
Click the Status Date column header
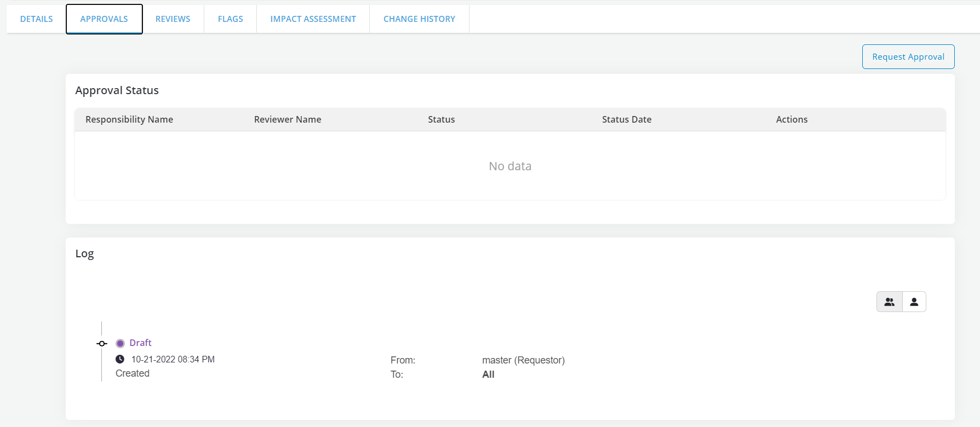click(x=627, y=119)
